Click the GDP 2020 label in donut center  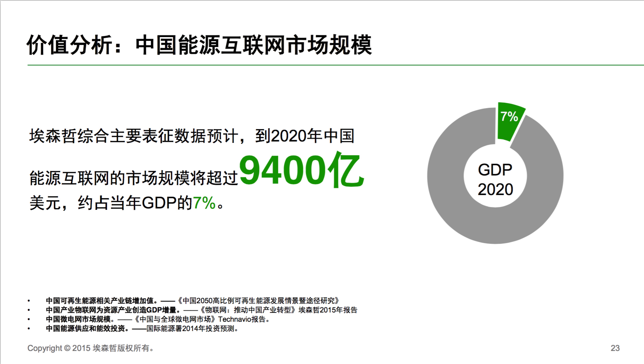(x=495, y=179)
